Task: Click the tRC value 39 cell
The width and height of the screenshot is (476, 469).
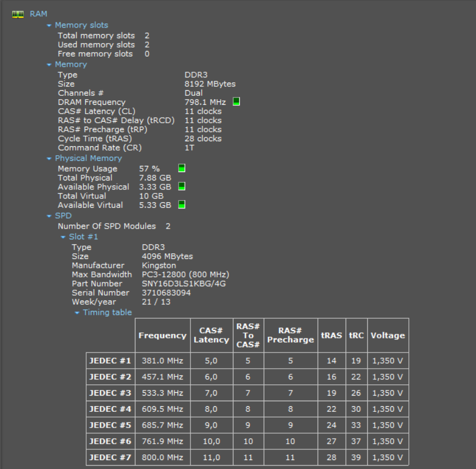Action: pyautogui.click(x=356, y=457)
